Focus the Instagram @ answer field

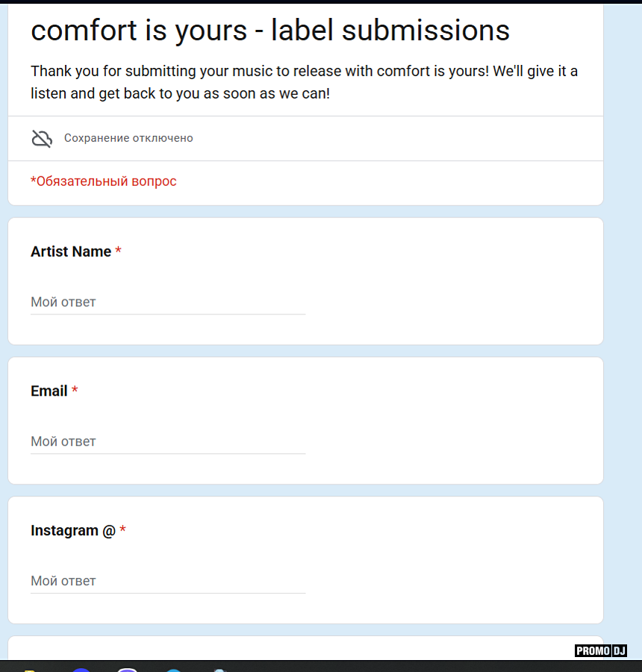point(167,582)
